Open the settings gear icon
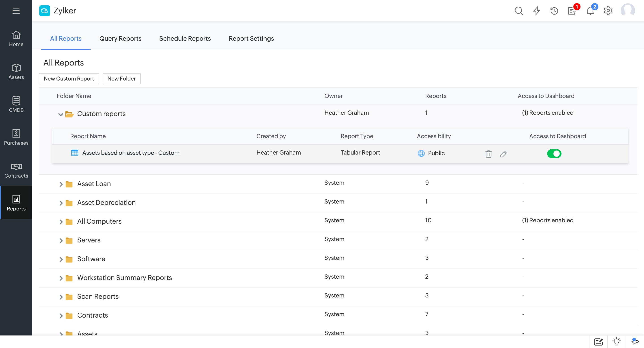 click(608, 11)
